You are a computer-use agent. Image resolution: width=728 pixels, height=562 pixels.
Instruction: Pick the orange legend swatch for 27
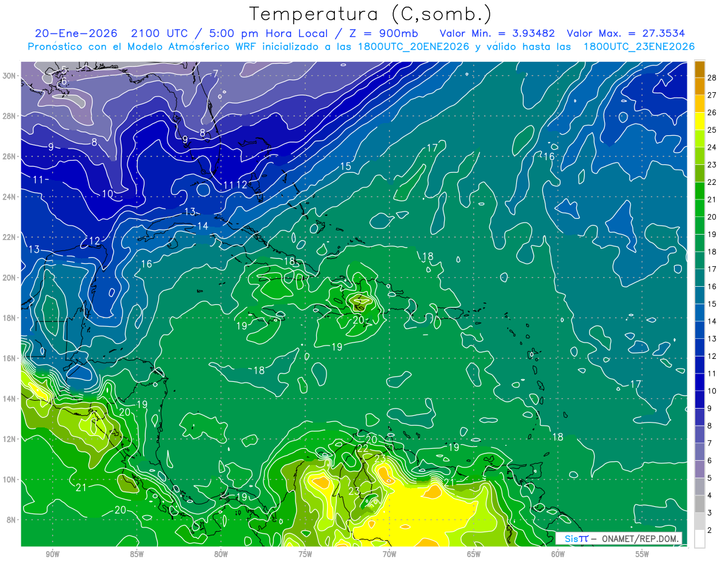(700, 86)
